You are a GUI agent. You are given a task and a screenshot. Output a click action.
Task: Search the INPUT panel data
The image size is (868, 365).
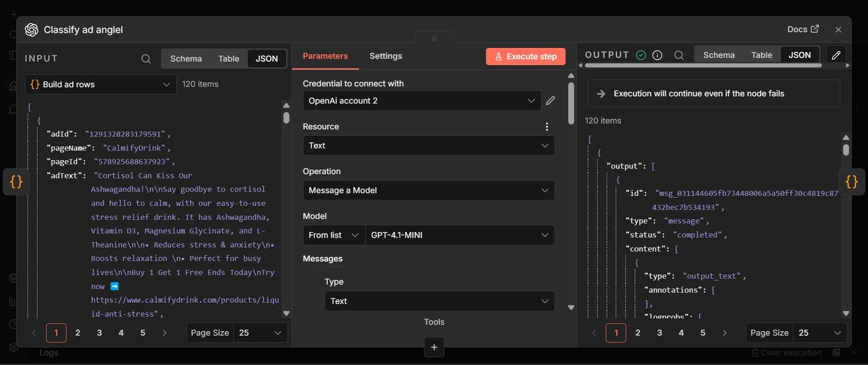[146, 59]
